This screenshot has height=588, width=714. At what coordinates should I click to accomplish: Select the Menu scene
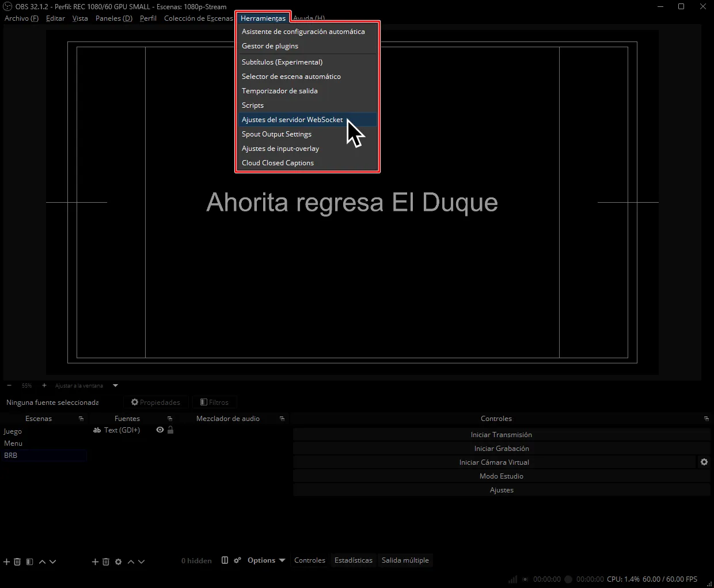coord(44,443)
